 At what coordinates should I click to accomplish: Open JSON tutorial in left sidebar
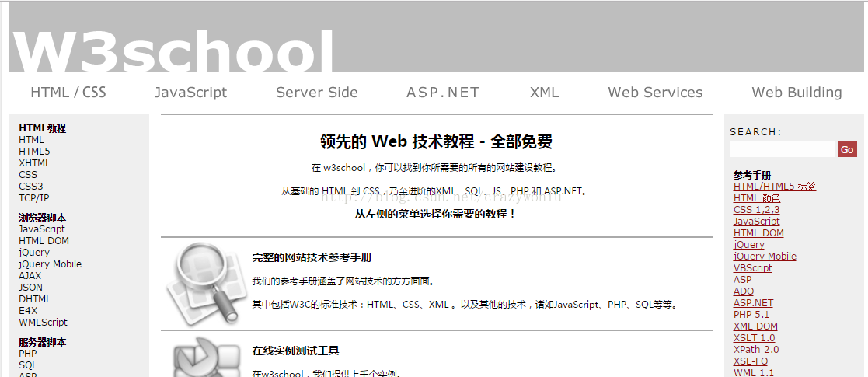(30, 288)
